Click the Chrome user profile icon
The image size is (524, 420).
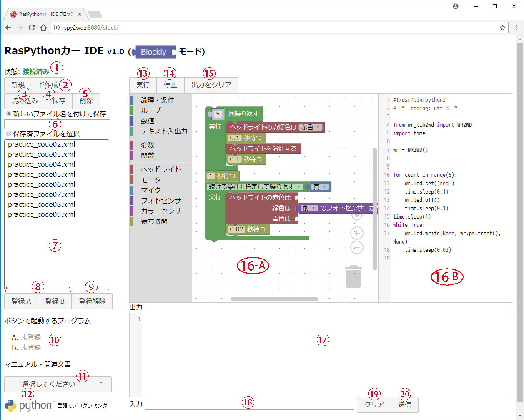point(456,6)
